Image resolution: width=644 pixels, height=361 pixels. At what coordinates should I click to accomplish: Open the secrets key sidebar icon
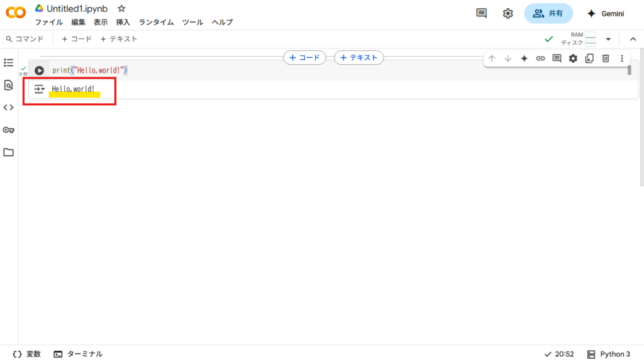(8, 130)
